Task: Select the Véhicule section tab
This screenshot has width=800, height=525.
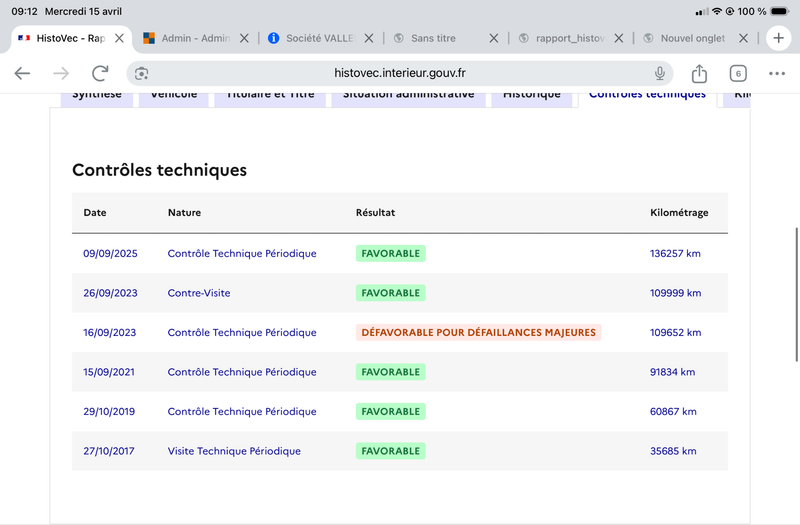Action: coord(173,97)
